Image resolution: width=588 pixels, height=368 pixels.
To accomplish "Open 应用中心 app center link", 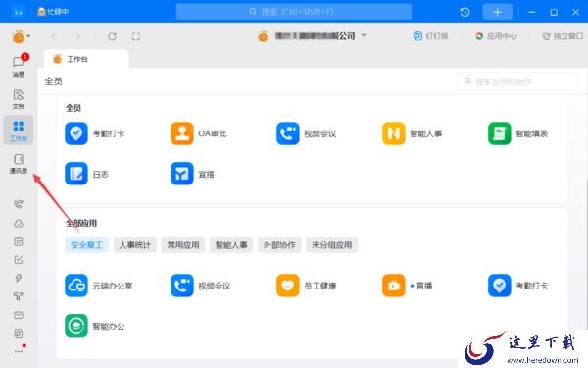I will pos(496,36).
